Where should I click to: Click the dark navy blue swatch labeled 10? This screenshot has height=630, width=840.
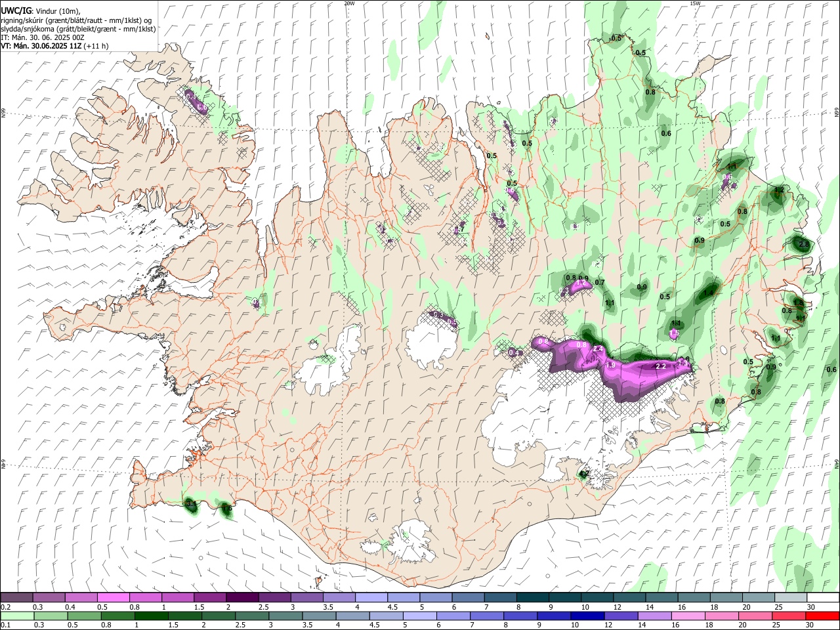click(586, 616)
